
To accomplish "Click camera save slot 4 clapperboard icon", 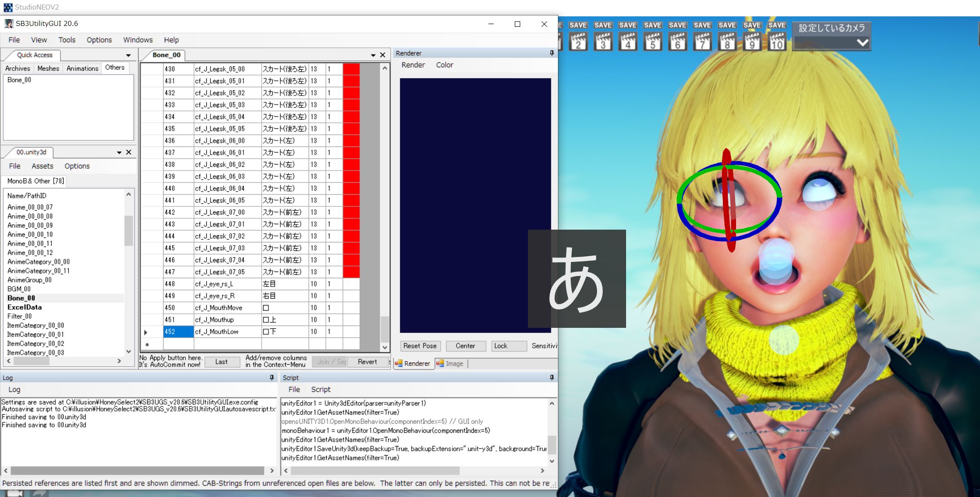I will click(x=628, y=41).
